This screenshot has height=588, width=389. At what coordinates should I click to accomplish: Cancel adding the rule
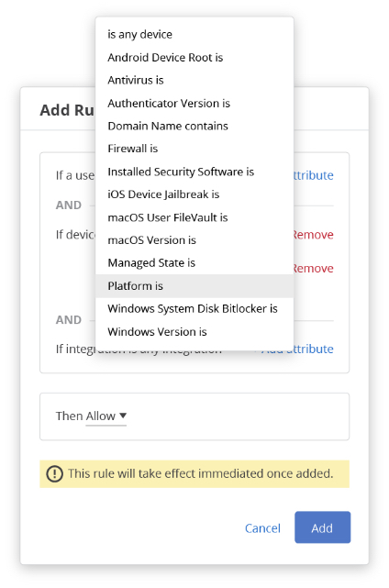coord(262,528)
